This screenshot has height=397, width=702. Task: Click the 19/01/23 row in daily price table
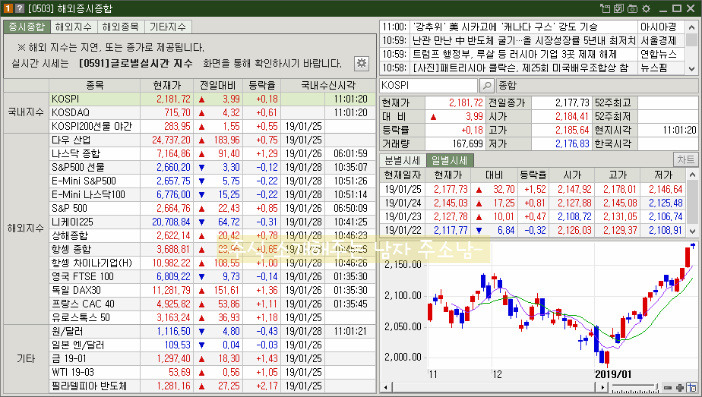[x=533, y=217]
